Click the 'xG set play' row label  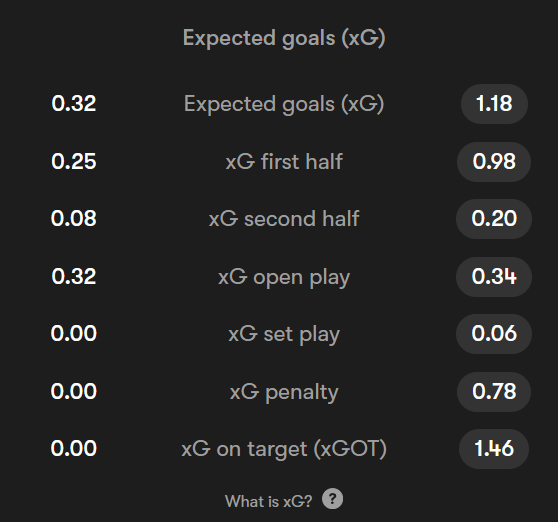click(x=284, y=334)
